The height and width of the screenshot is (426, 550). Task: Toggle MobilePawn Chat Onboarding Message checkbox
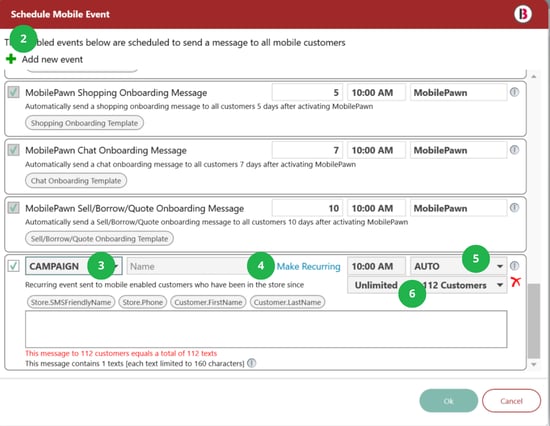[x=13, y=150]
